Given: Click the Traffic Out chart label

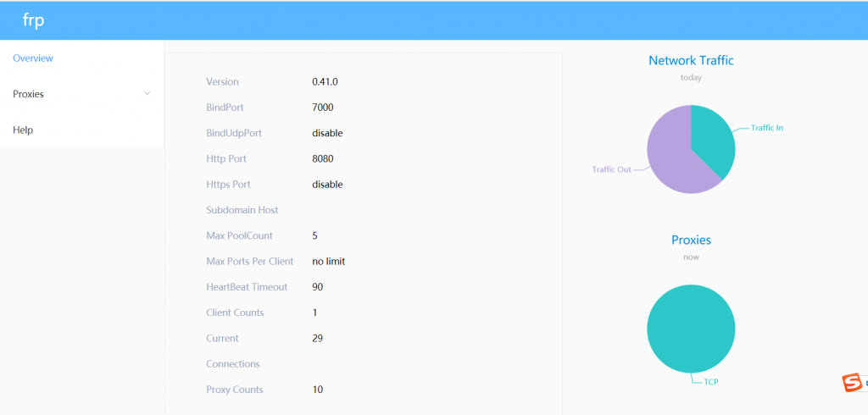Looking at the screenshot, I should [611, 169].
